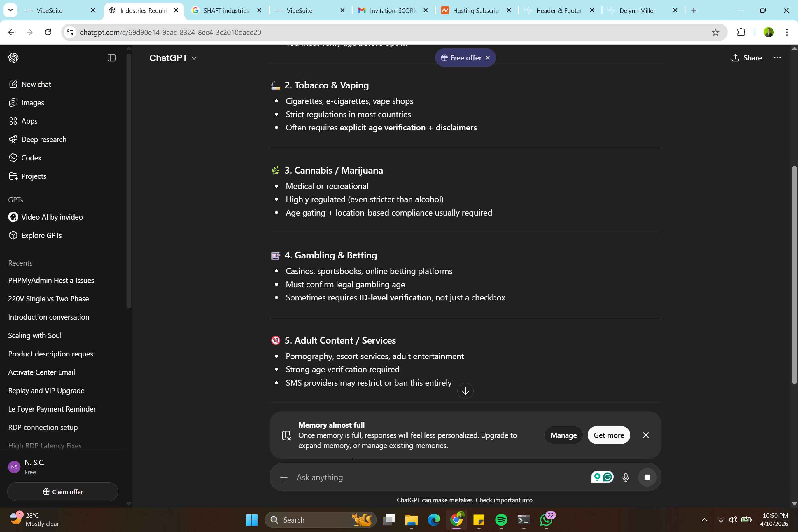Jump to bottom with the down-arrow button
The width and height of the screenshot is (798, 532).
[x=466, y=391]
